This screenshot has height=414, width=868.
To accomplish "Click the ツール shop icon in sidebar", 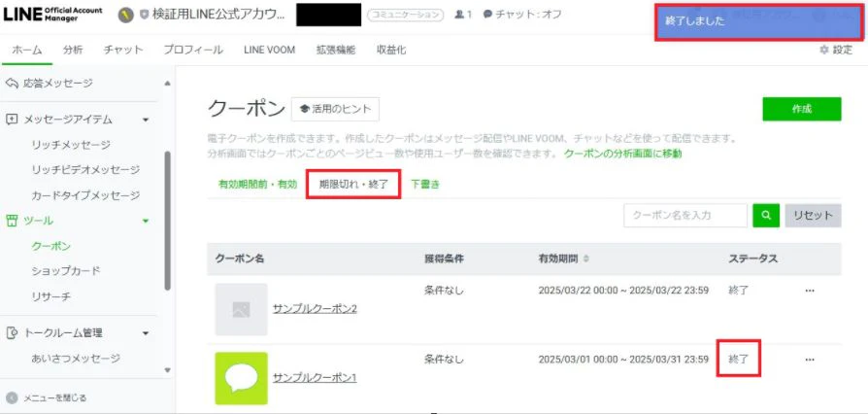I will (12, 221).
